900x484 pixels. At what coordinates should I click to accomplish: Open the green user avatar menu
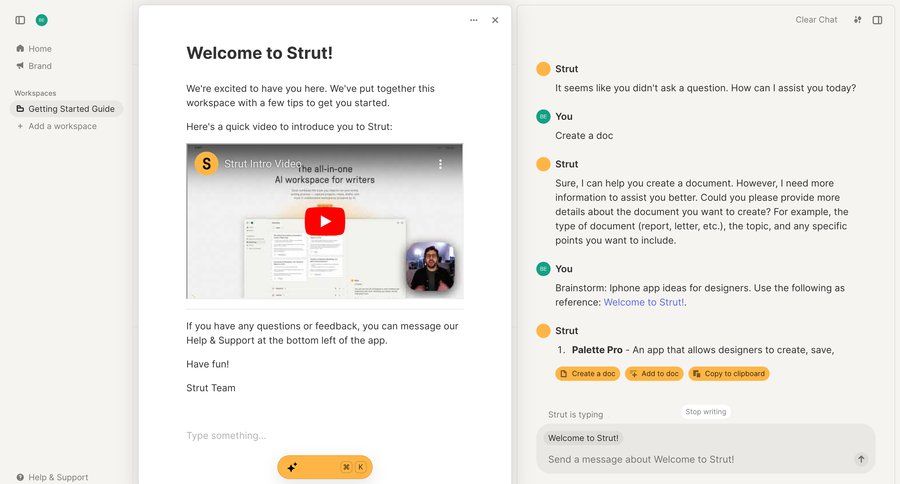pyautogui.click(x=41, y=20)
